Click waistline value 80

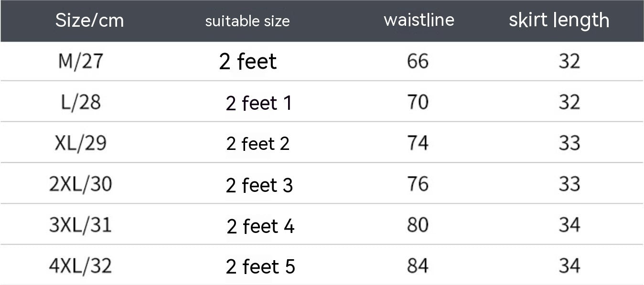(x=418, y=225)
